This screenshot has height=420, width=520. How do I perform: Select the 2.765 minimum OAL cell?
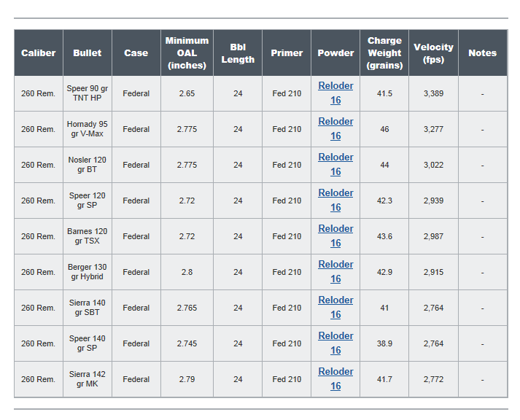point(187,308)
